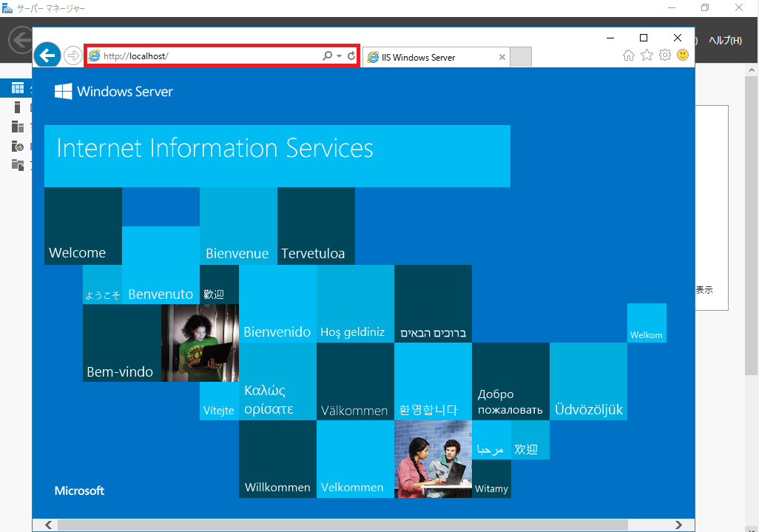Click the 歡迎 tile
Screen dimensions: 759x532
pyautogui.click(x=219, y=285)
